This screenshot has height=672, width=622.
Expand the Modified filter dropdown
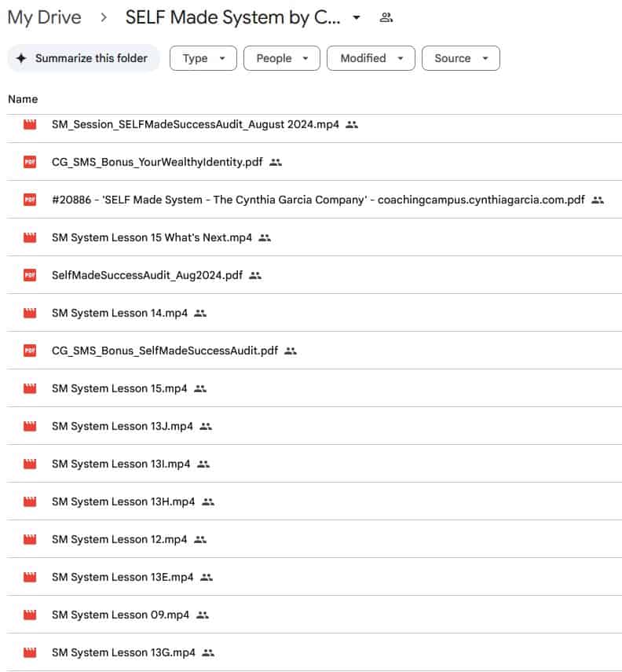pyautogui.click(x=371, y=58)
